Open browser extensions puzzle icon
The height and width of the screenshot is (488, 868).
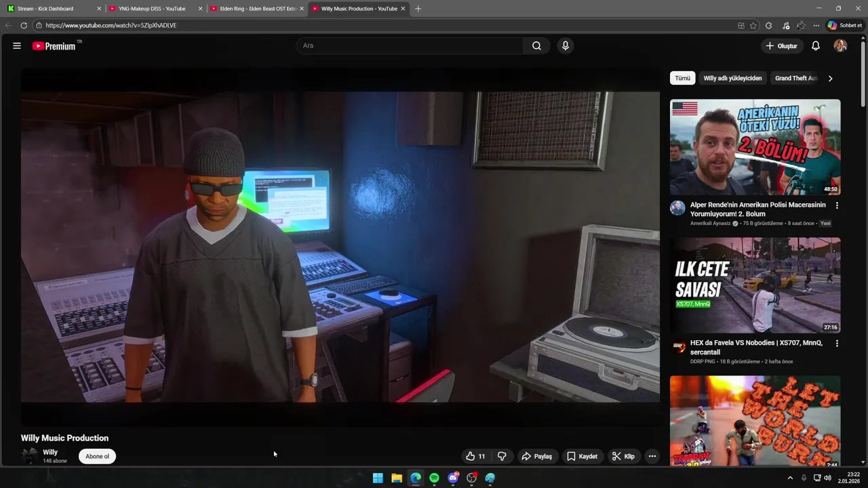click(768, 25)
